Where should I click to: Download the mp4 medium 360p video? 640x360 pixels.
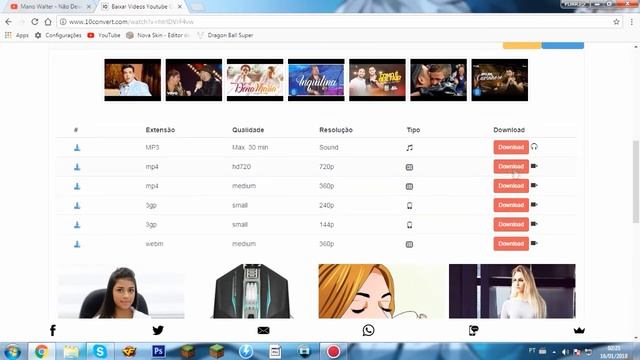(x=511, y=186)
